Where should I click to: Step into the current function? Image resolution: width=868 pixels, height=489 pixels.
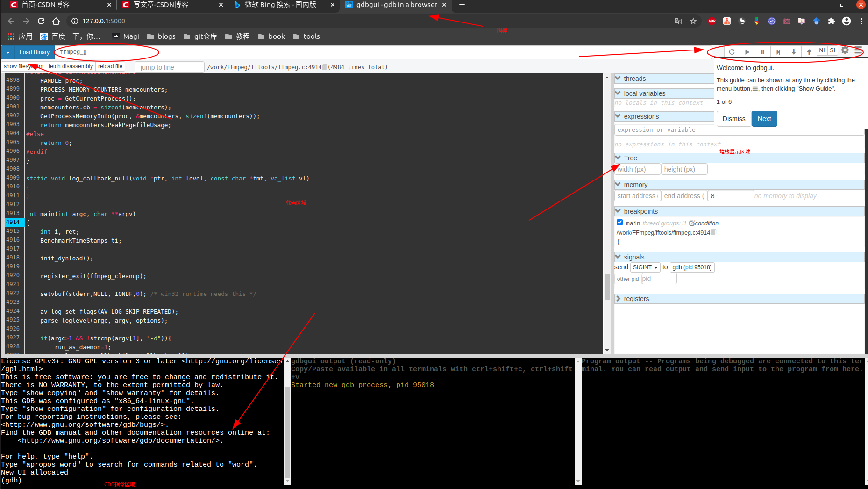(x=793, y=51)
